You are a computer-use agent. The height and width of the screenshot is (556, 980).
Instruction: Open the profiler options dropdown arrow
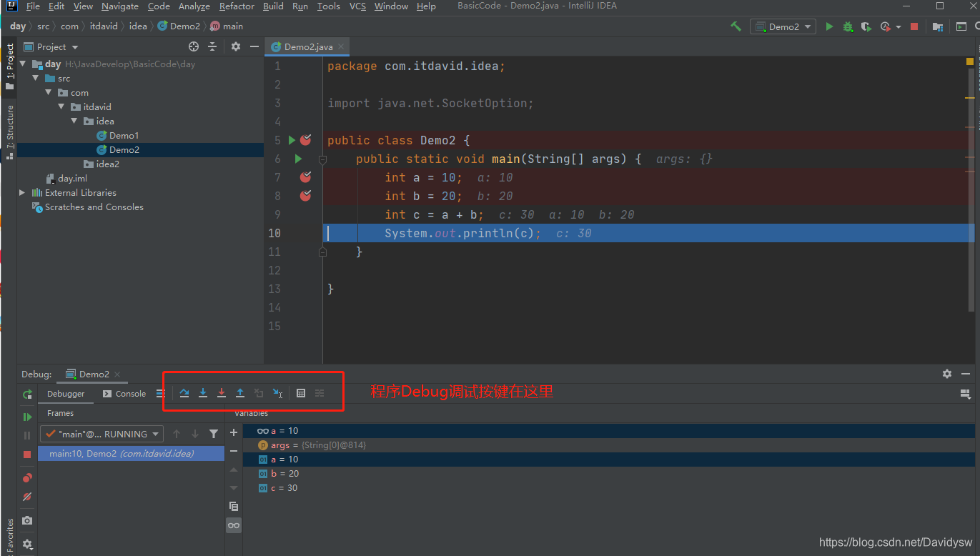[899, 27]
